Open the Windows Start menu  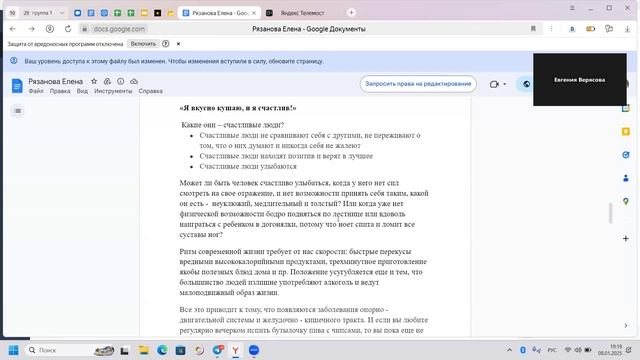pos(13,350)
